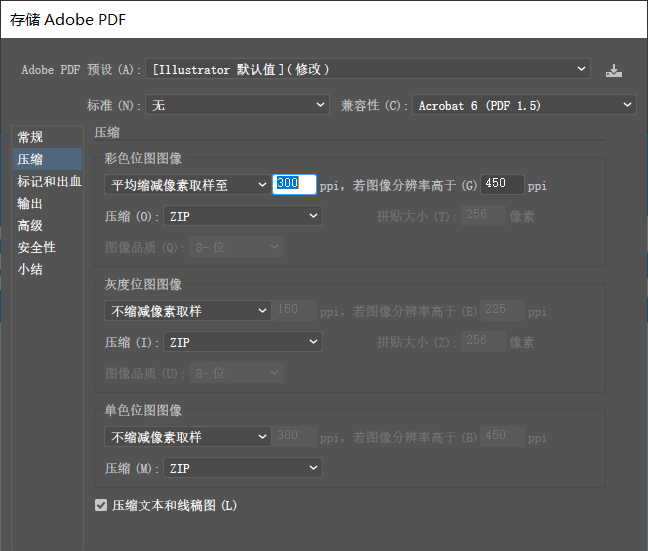This screenshot has height=551, width=648.
Task: Click the disabled 图像品质 (U) dropdown
Action: coord(236,373)
